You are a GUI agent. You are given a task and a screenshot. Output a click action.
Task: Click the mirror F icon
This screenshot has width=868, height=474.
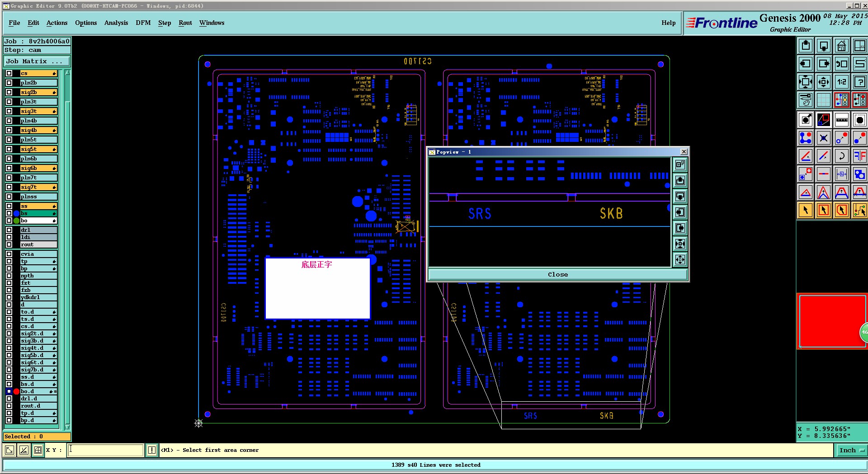pos(859,156)
